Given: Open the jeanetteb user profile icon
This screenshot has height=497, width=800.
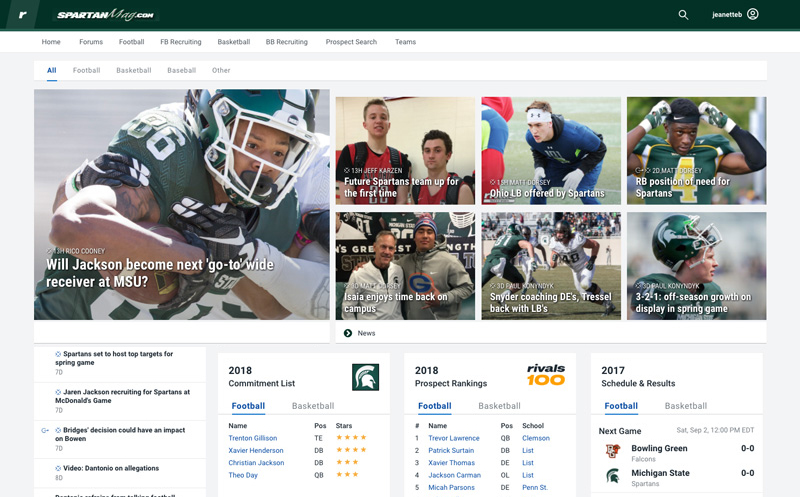Looking at the screenshot, I should 753,14.
